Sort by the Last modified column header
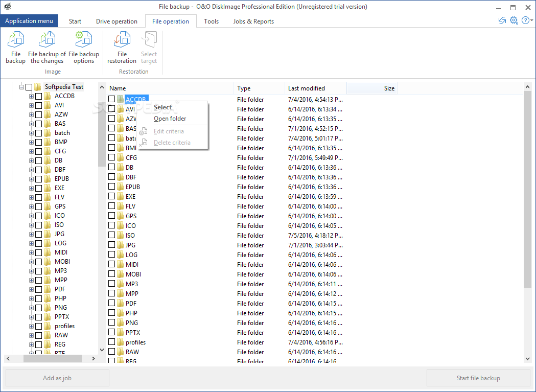 click(x=315, y=88)
